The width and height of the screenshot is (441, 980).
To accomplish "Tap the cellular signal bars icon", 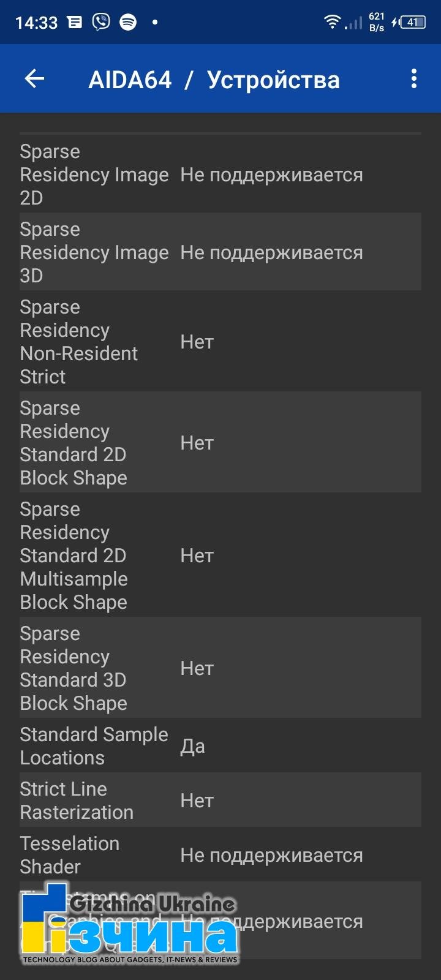I will click(x=353, y=23).
